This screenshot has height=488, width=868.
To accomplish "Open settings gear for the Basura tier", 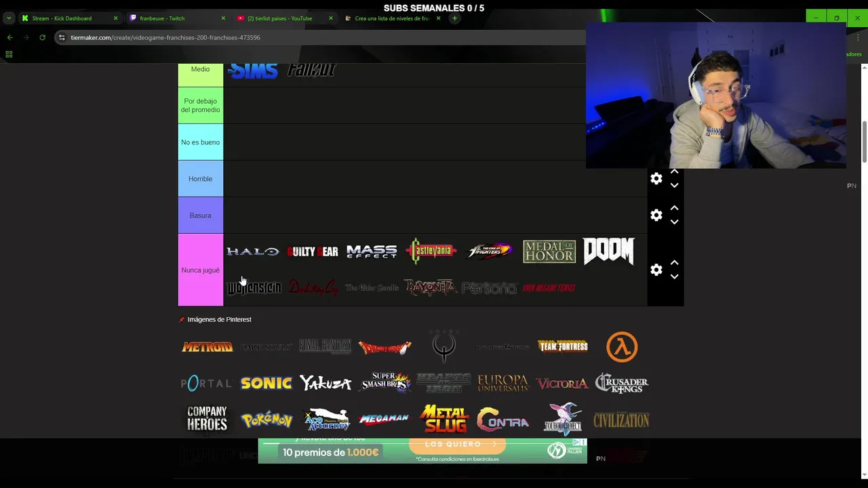I will point(656,216).
